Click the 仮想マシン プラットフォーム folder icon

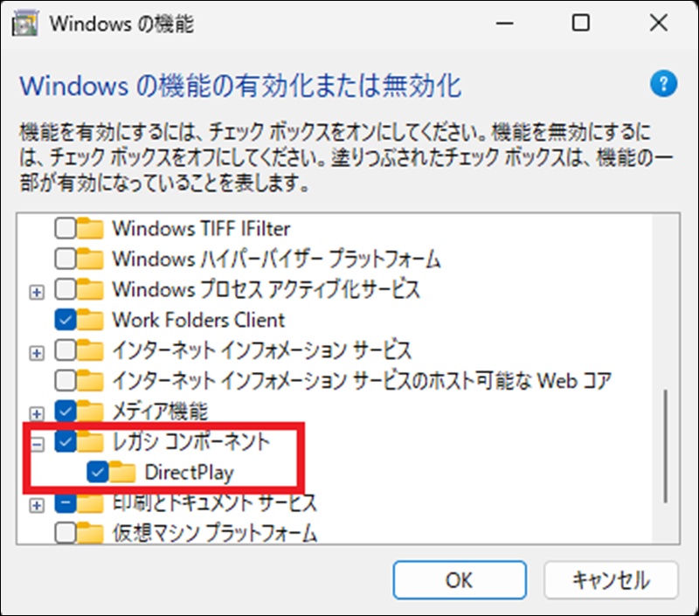90,532
